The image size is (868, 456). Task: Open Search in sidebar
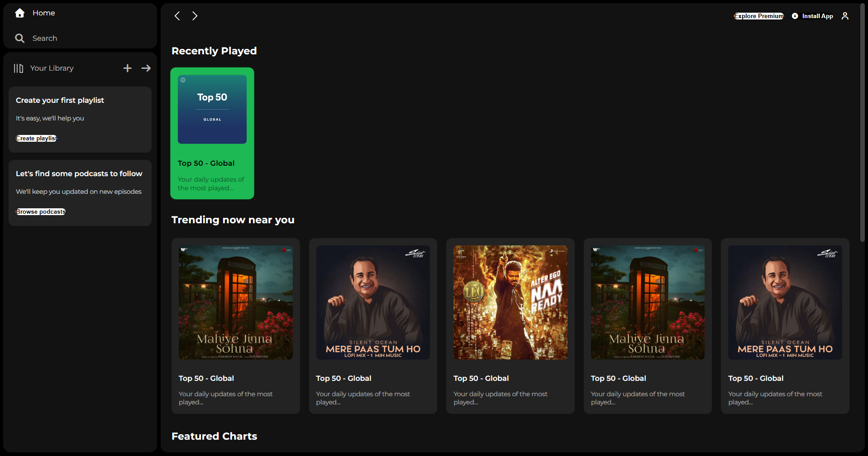[45, 38]
